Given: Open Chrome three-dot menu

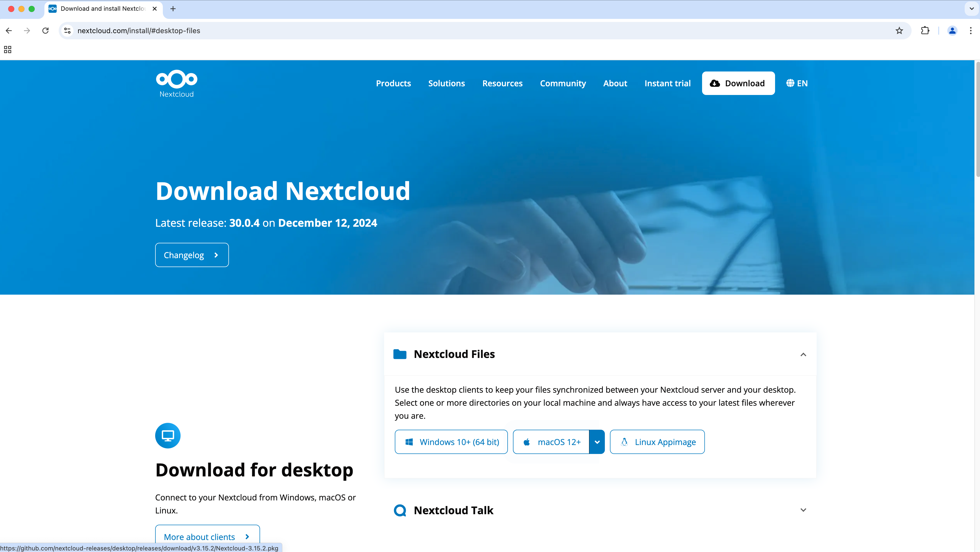Looking at the screenshot, I should tap(971, 30).
